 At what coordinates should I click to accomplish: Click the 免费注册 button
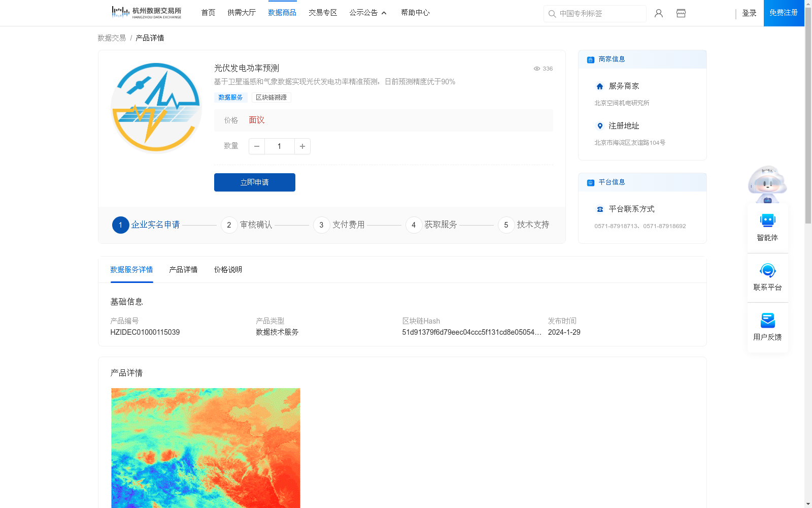(x=784, y=13)
